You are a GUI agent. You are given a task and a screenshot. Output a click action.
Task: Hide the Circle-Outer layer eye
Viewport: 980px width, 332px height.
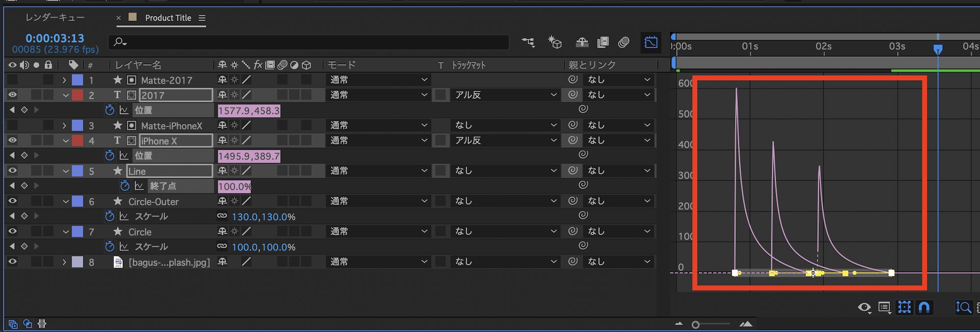(x=13, y=201)
